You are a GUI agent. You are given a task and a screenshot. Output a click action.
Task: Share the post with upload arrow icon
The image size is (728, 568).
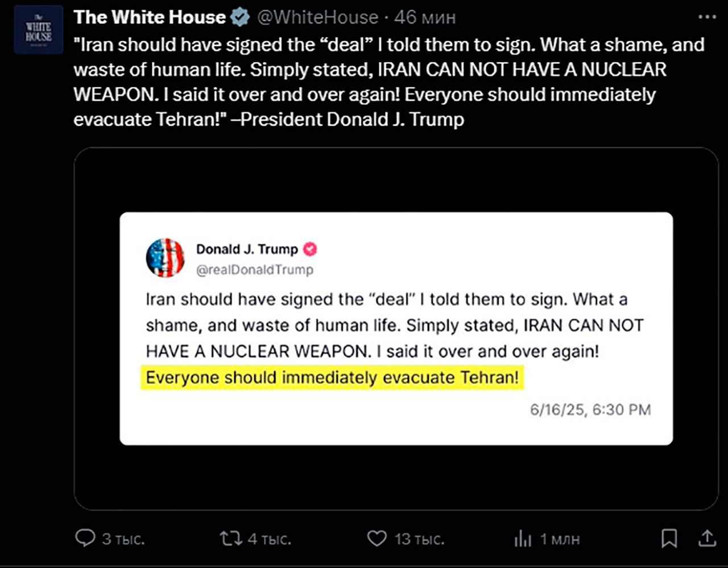[706, 537]
